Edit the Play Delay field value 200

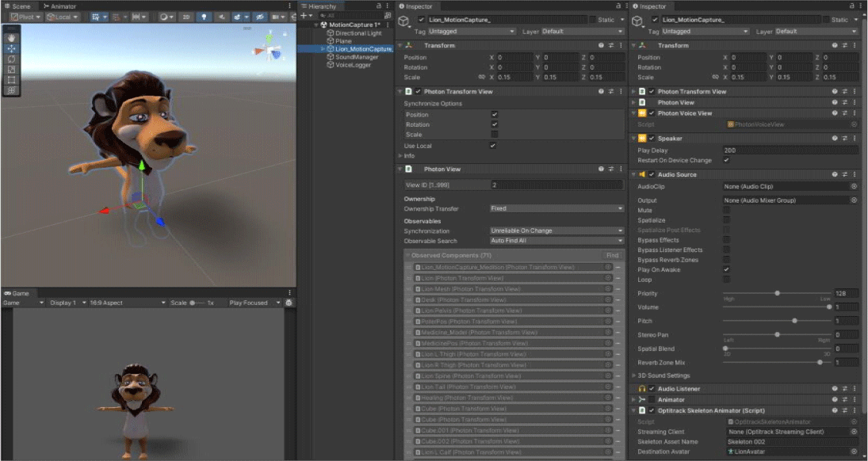(790, 150)
